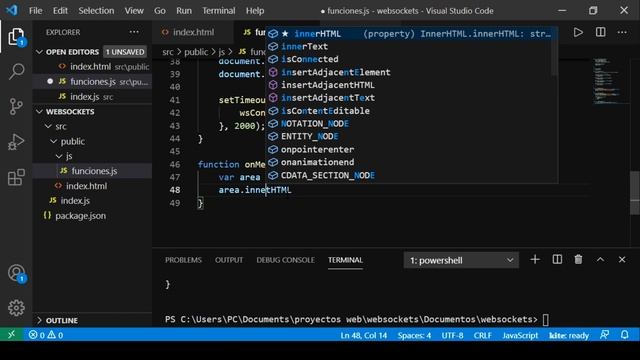Open package.json in file tree
The height and width of the screenshot is (360, 640).
pos(92,216)
